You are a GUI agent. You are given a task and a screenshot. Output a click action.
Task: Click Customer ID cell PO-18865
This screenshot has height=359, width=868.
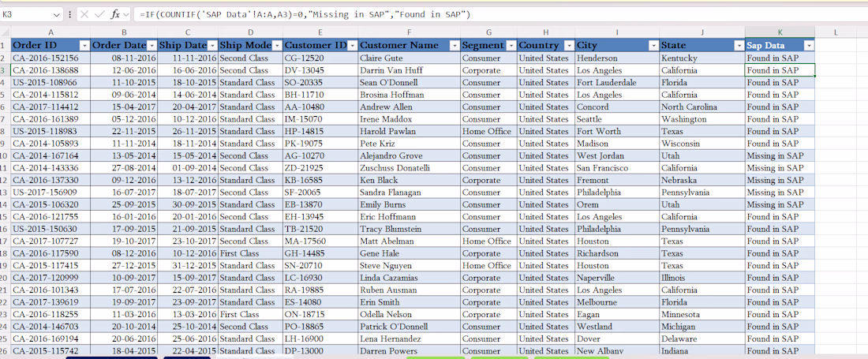tap(320, 327)
